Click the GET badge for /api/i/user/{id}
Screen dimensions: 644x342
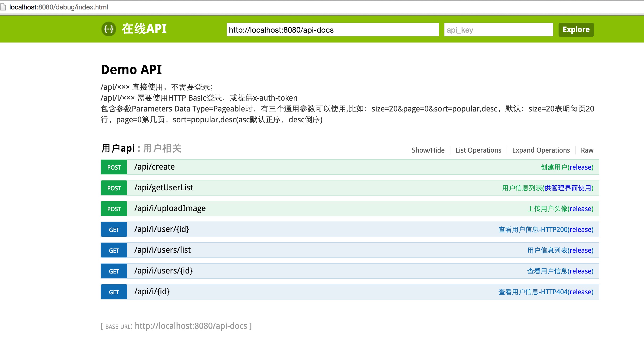click(x=114, y=229)
